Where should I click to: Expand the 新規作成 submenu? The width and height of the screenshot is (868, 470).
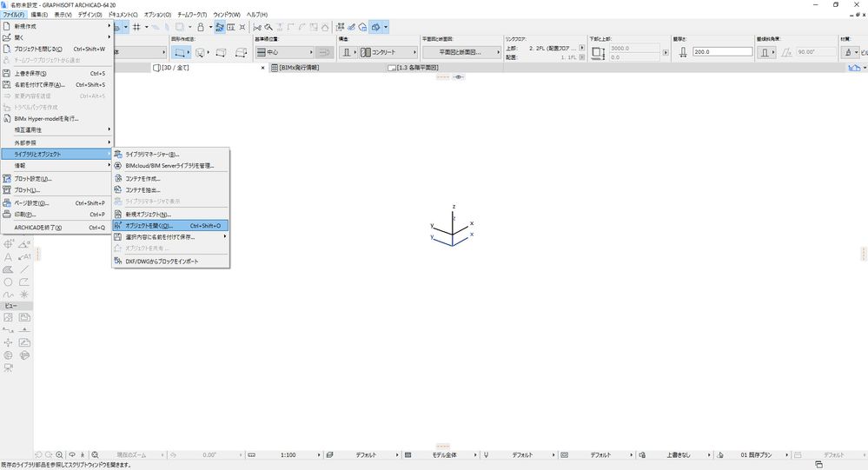pos(56,26)
